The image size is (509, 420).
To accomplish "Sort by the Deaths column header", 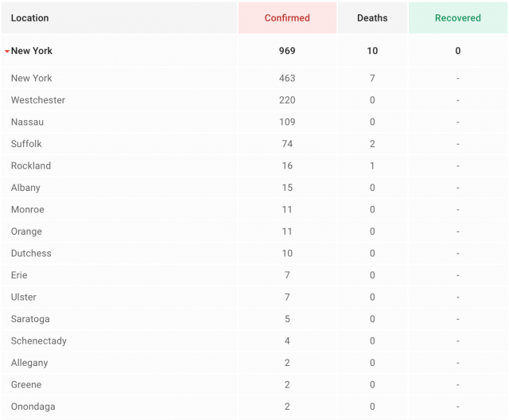I will pyautogui.click(x=372, y=17).
